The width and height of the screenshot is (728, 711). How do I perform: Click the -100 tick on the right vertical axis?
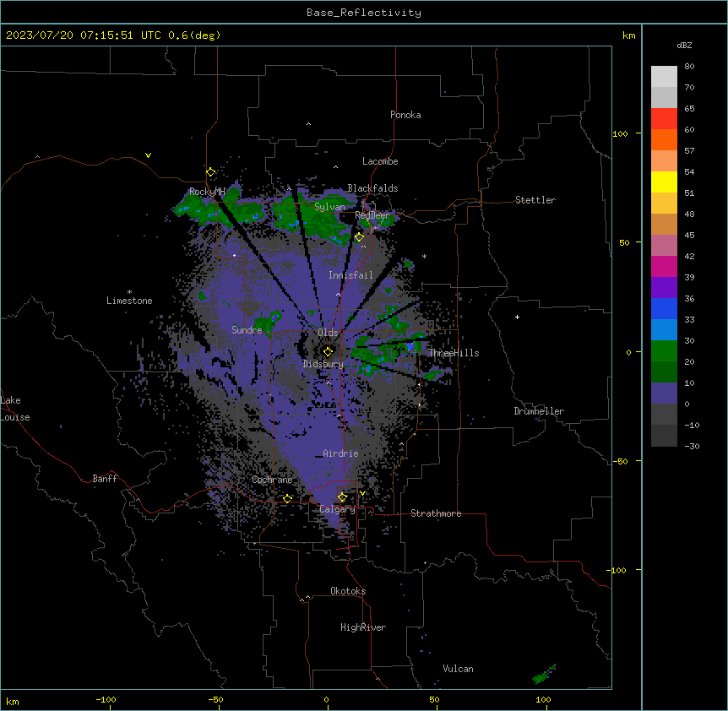coord(617,570)
